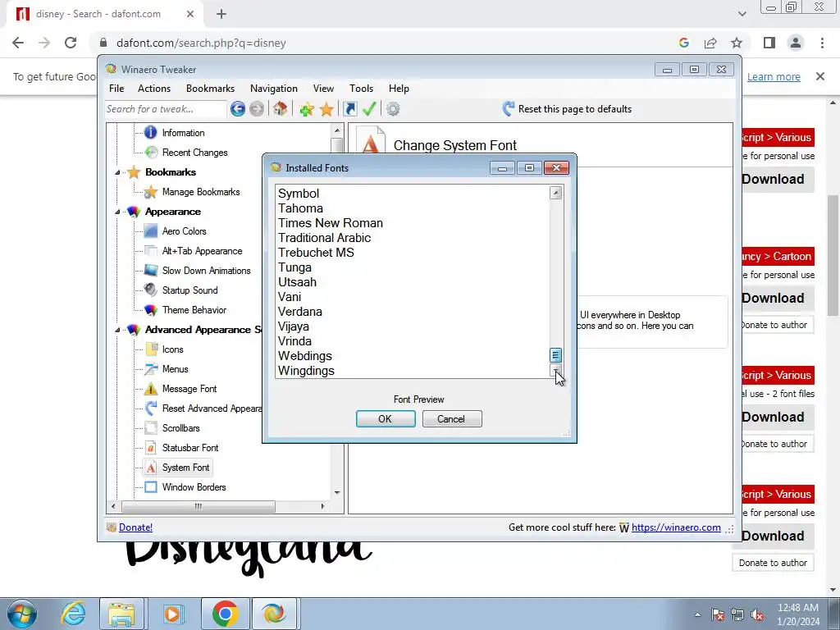Click the yellow Bookmarks star toolbar icon
The height and width of the screenshot is (630, 840).
(326, 109)
